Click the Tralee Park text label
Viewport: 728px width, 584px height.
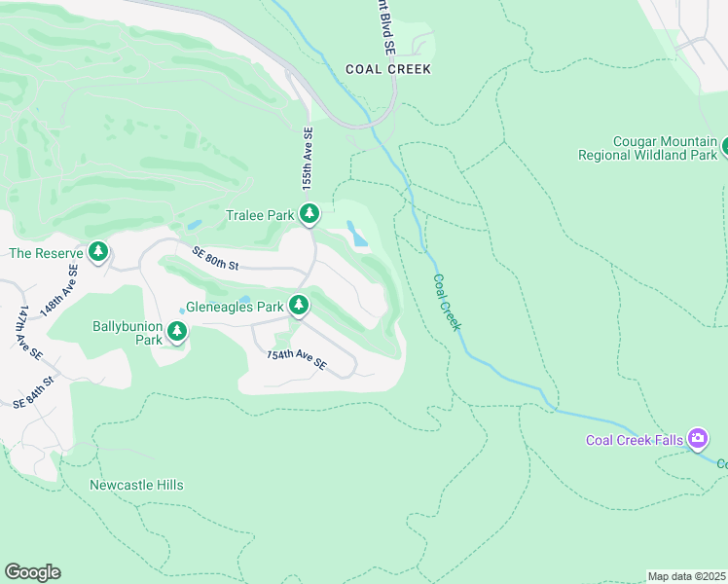click(260, 215)
